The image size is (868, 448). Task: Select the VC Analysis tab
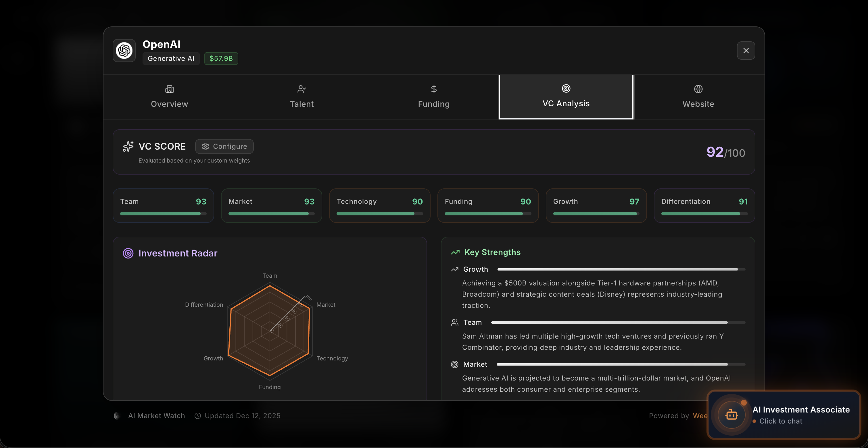click(566, 97)
